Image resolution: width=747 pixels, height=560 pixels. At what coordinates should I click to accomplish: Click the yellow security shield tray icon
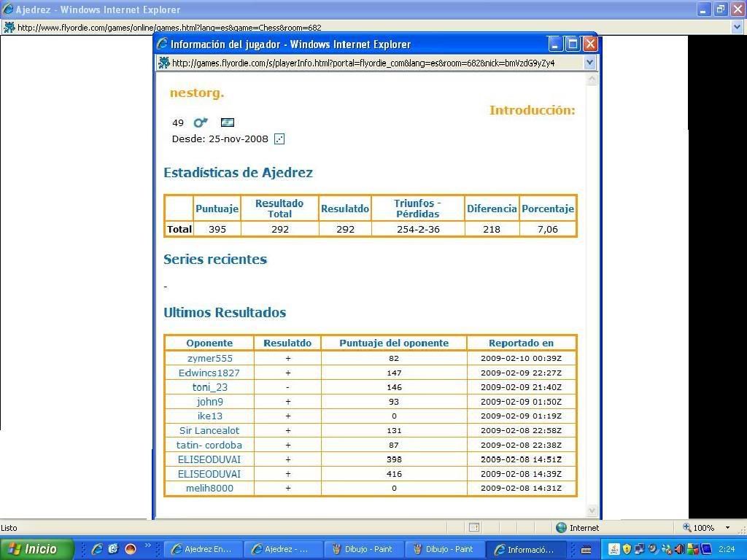pyautogui.click(x=626, y=549)
